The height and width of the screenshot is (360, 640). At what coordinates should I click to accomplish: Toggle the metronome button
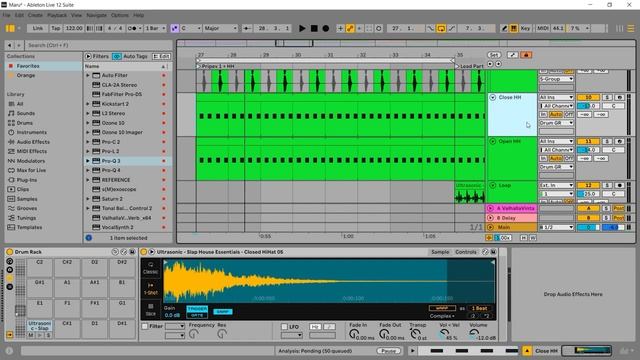point(133,28)
